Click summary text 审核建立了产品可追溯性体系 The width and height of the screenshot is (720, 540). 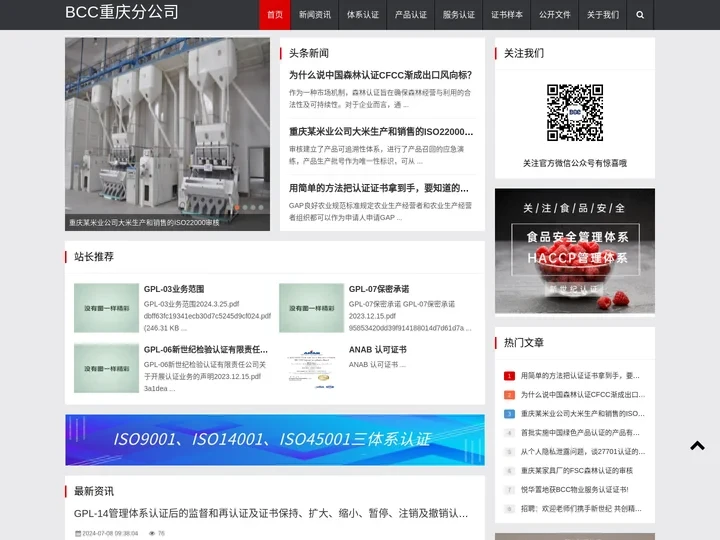tap(377, 155)
